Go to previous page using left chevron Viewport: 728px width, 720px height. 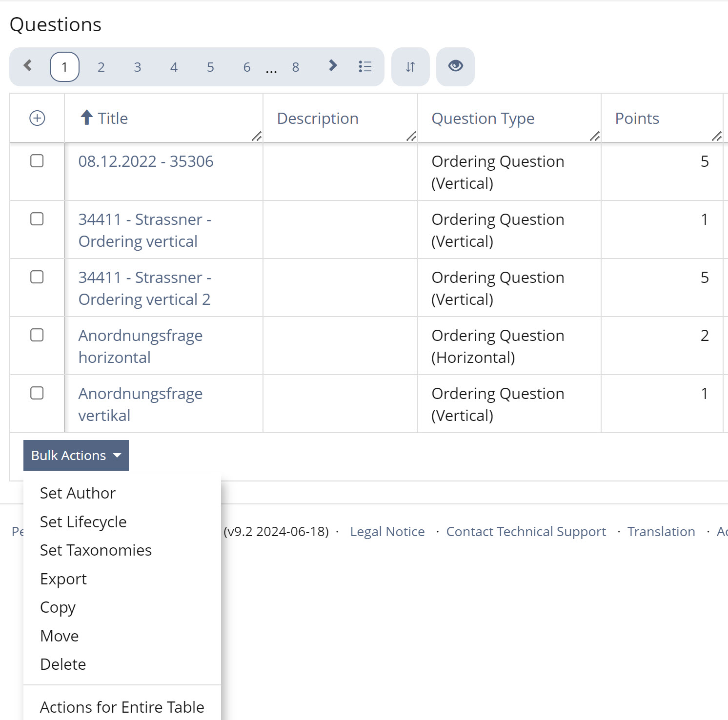(28, 66)
